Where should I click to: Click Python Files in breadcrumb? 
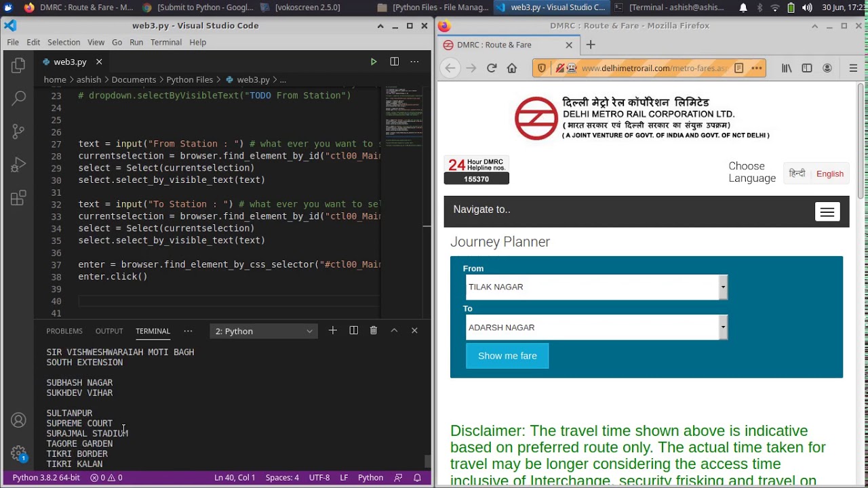click(190, 80)
